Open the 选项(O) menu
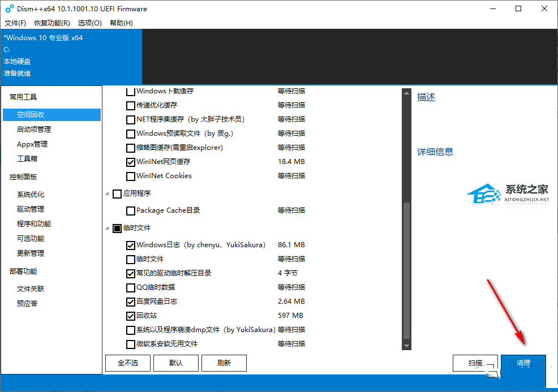 [x=89, y=23]
